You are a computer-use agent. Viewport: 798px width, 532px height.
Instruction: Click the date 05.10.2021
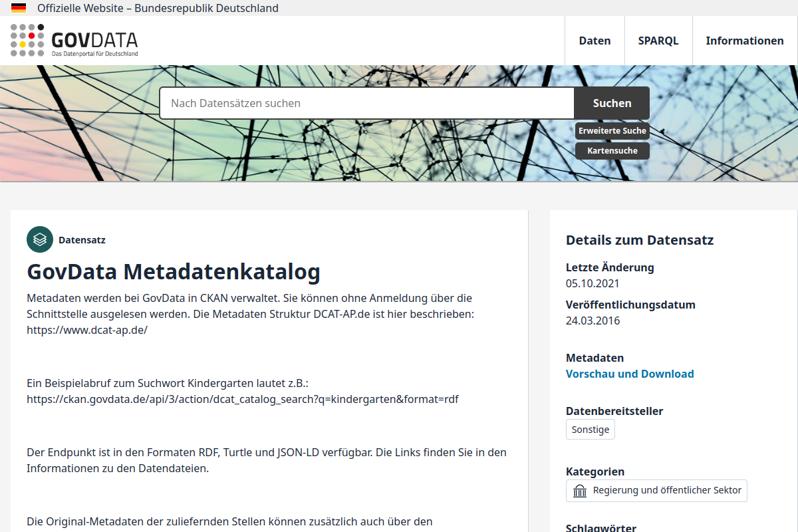click(x=593, y=283)
